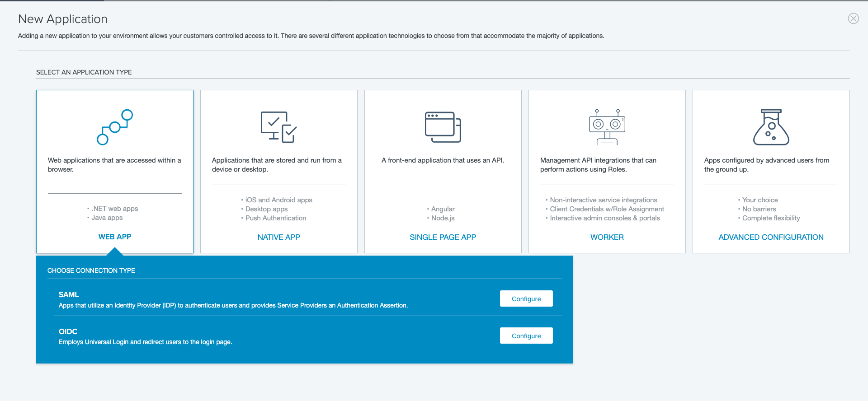868x401 pixels.
Task: Click the 'Java apps' bullet
Action: pos(105,218)
